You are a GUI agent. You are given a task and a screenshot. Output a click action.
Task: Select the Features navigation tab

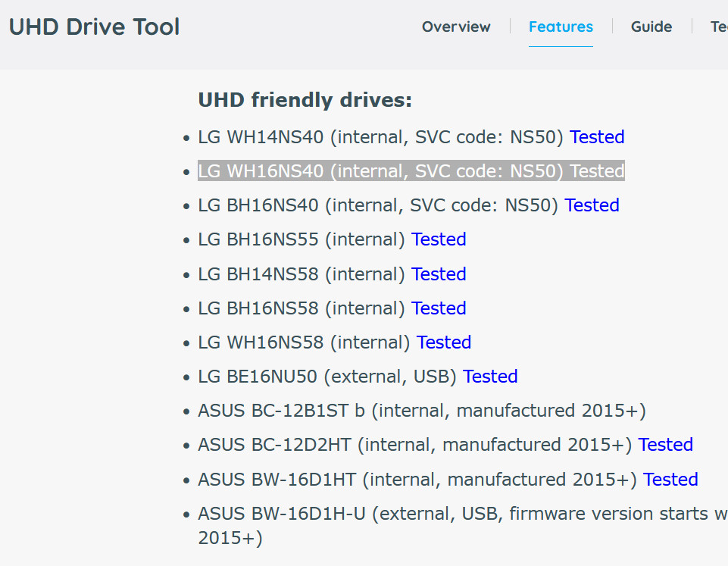click(x=561, y=27)
